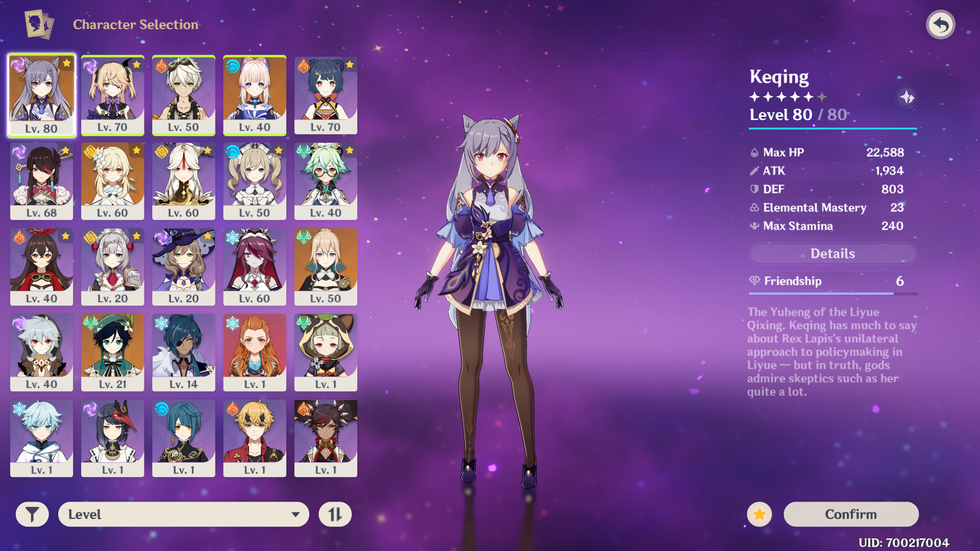Click the sparkle icon beside Keqing's stars
The width and height of the screenshot is (980, 551).
[906, 97]
